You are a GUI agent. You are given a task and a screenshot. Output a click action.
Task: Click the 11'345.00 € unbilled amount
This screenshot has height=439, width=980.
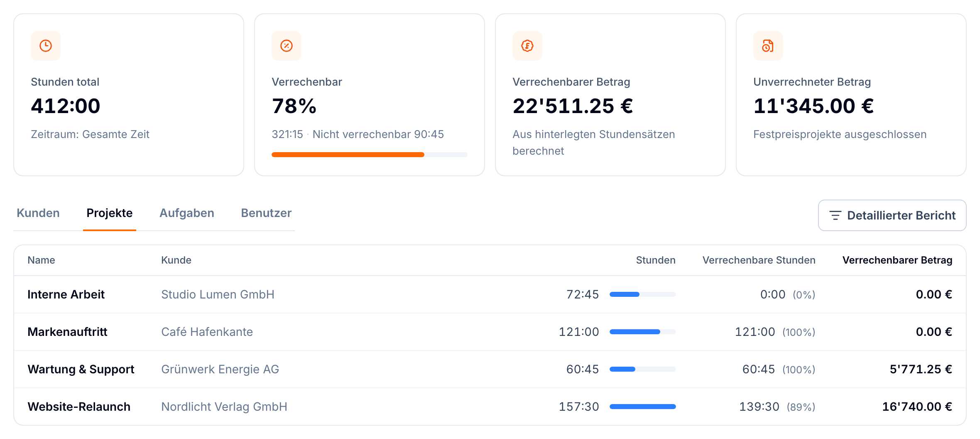[813, 106]
